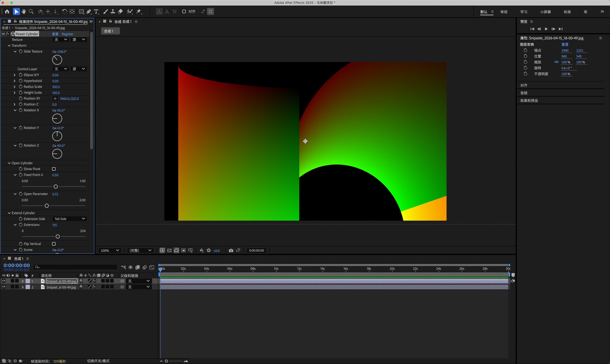Viewport: 610px width, 364px height.
Task: Enable the Show Pivot checkbox
Action: pos(54,169)
